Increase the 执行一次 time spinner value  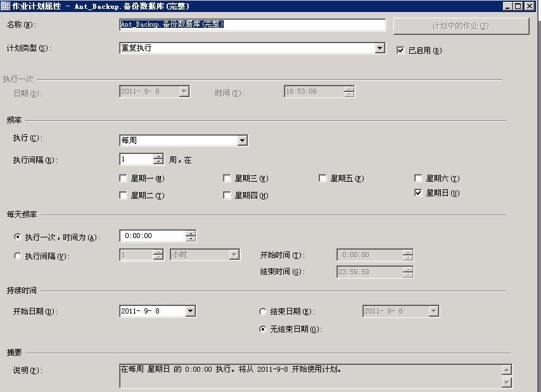click(191, 233)
